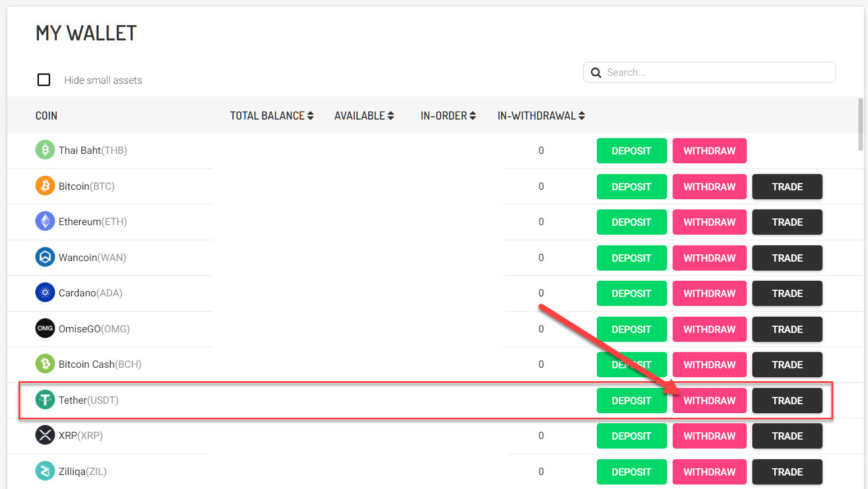Withdraw Cardano
Image resolution: width=868 pixels, height=489 pixels.
click(x=710, y=293)
